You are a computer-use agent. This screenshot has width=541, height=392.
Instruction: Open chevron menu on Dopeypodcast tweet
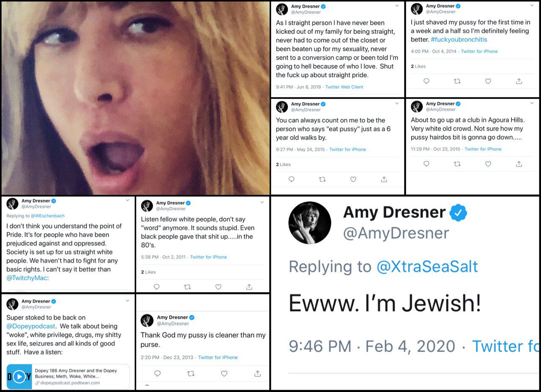coord(127,301)
